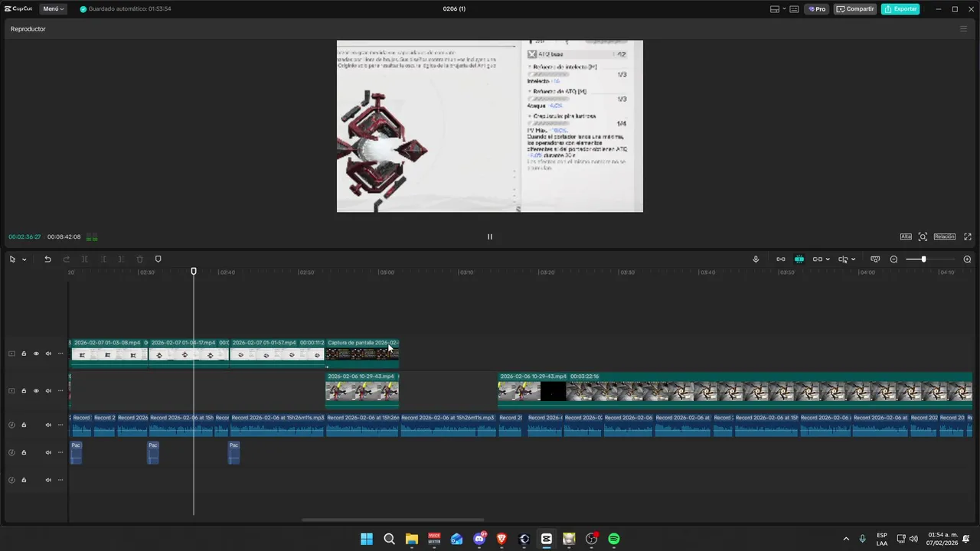The image size is (980, 551).
Task: Click the keyboard shortcuts icon in title bar
Action: (x=794, y=9)
